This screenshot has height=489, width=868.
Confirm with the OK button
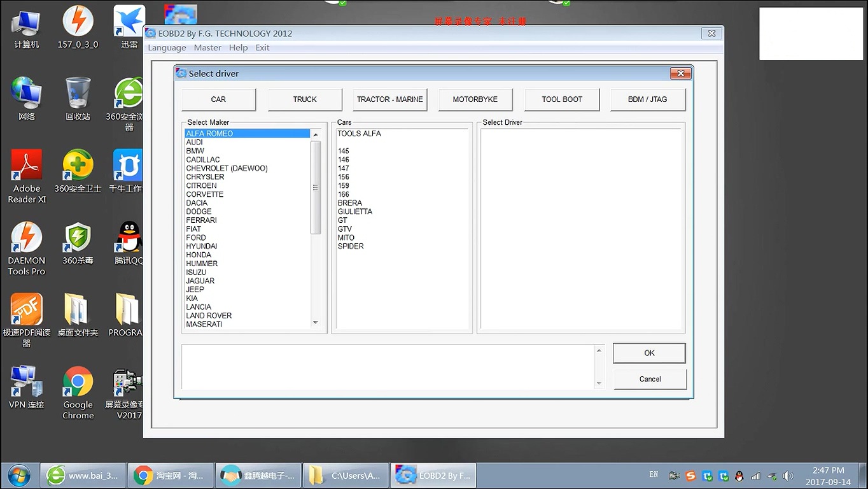click(649, 353)
